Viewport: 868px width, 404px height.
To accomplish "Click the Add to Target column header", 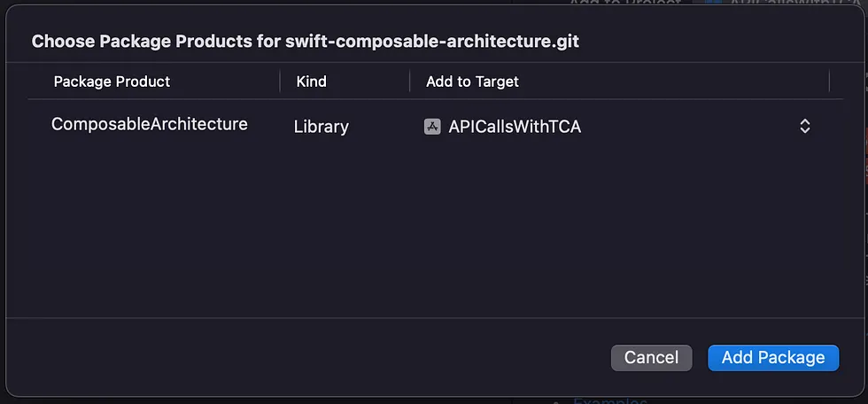I will [472, 82].
